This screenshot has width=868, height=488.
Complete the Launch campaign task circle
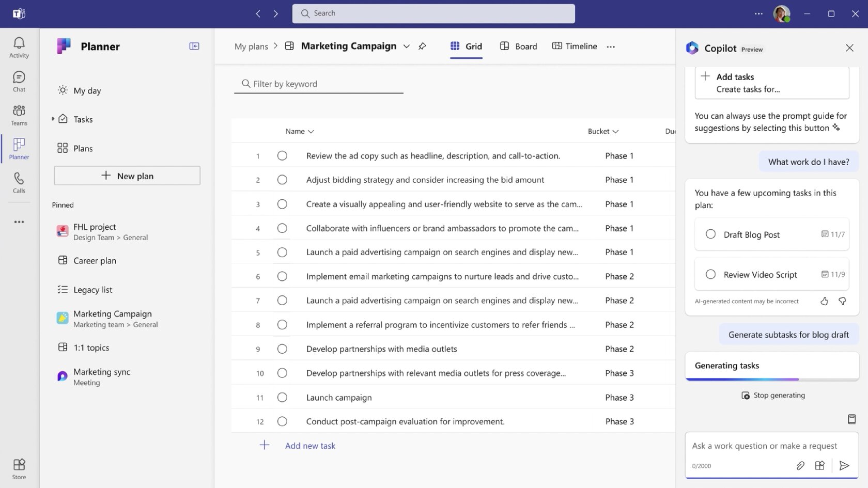click(282, 398)
